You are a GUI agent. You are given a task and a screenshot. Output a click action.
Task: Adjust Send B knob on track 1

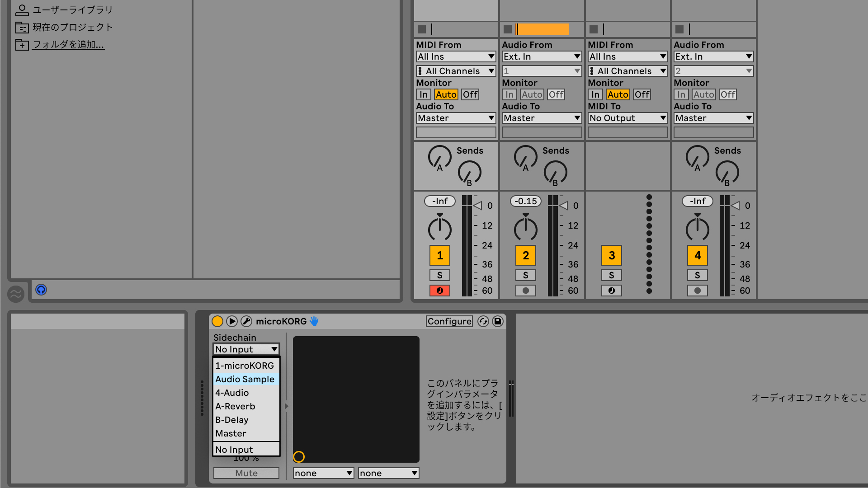470,173
